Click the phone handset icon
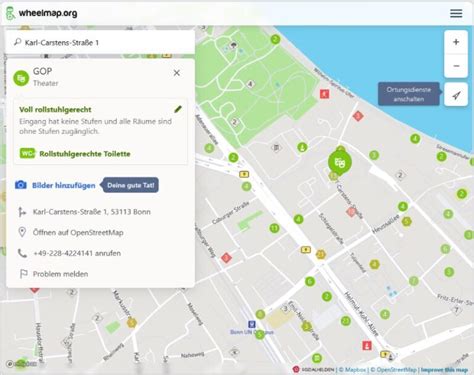This screenshot has width=474, height=375. (22, 253)
